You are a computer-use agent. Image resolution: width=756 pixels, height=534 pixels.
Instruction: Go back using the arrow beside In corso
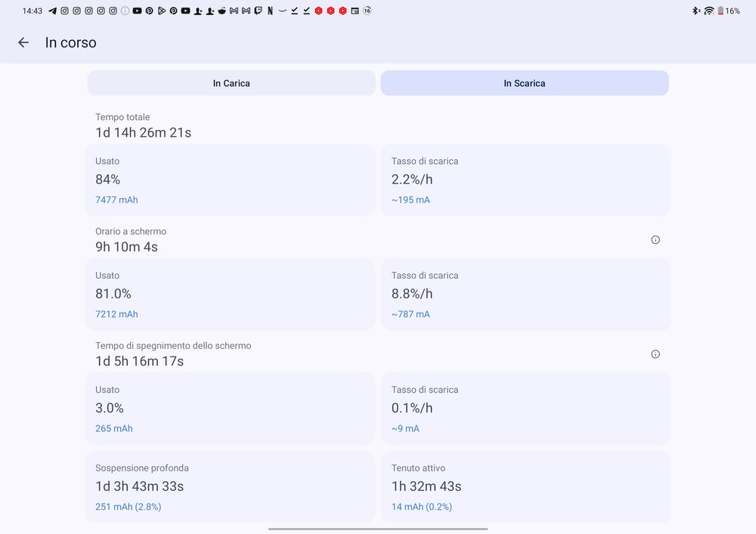[x=23, y=42]
